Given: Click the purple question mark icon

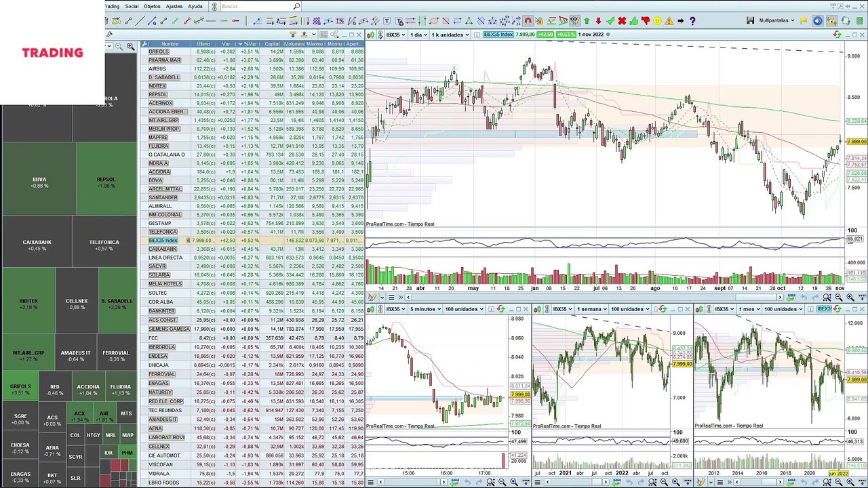Looking at the screenshot, I should [x=692, y=21].
